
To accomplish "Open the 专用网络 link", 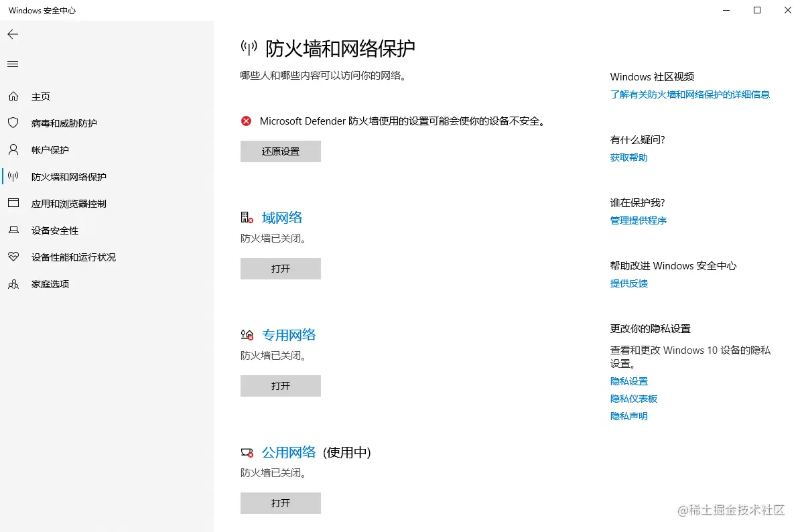I will point(289,335).
